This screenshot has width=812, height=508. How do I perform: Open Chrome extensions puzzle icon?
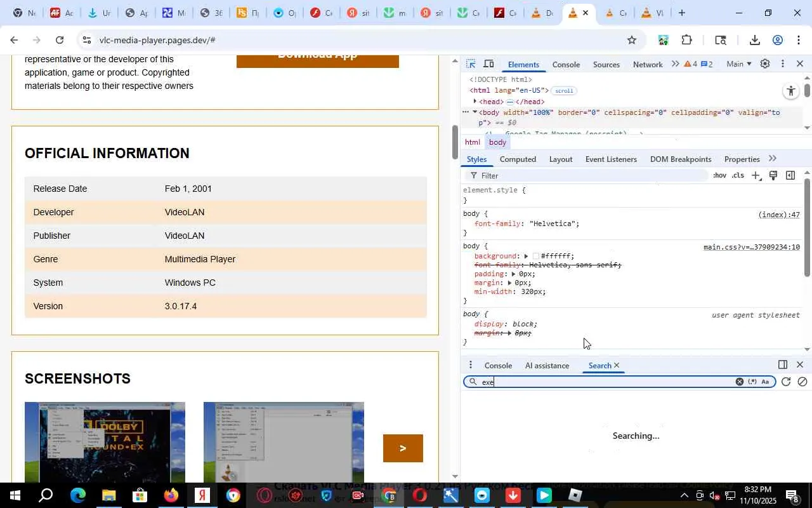tap(686, 40)
